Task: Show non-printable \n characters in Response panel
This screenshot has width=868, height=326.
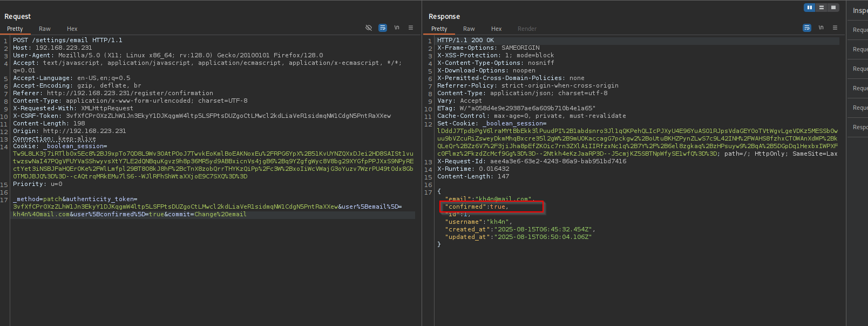Action: click(821, 28)
